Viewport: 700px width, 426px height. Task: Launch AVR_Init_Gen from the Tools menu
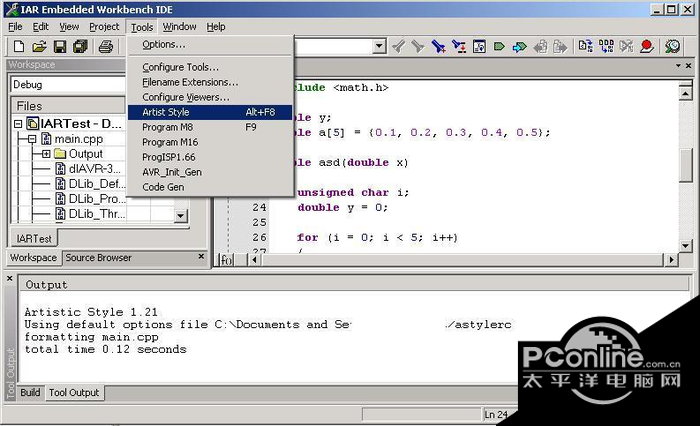coord(210,172)
